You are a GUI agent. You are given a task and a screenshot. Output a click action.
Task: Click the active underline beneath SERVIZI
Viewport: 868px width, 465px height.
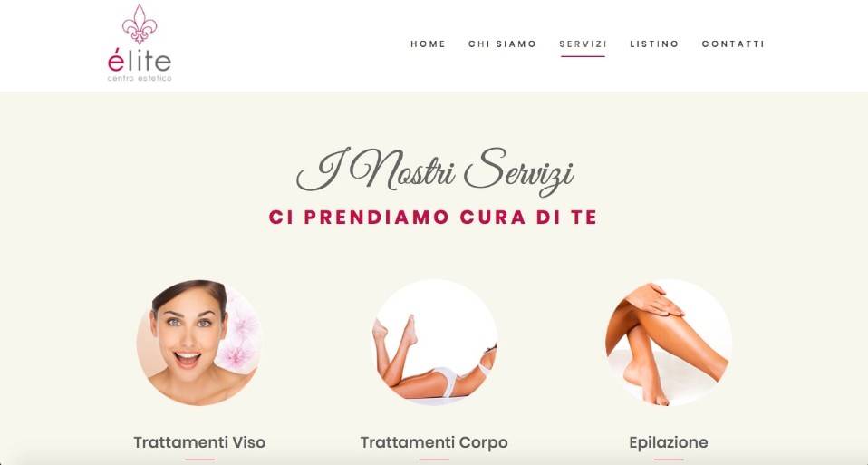(x=583, y=56)
